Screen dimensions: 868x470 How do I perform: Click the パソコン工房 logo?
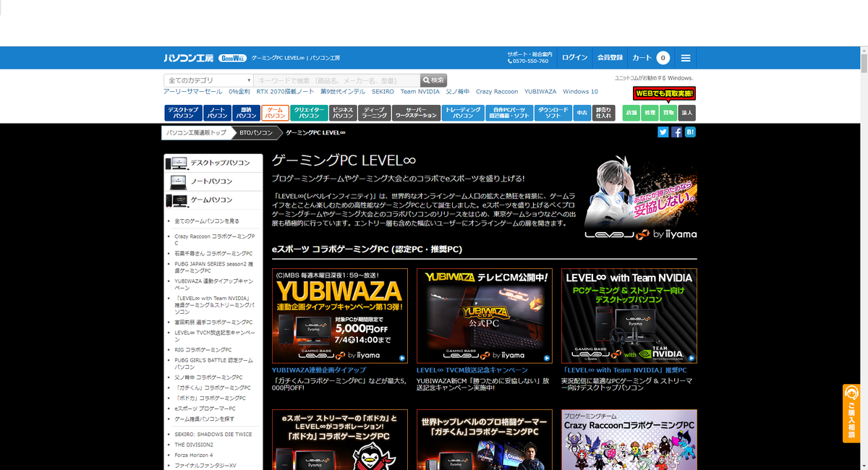pyautogui.click(x=188, y=58)
